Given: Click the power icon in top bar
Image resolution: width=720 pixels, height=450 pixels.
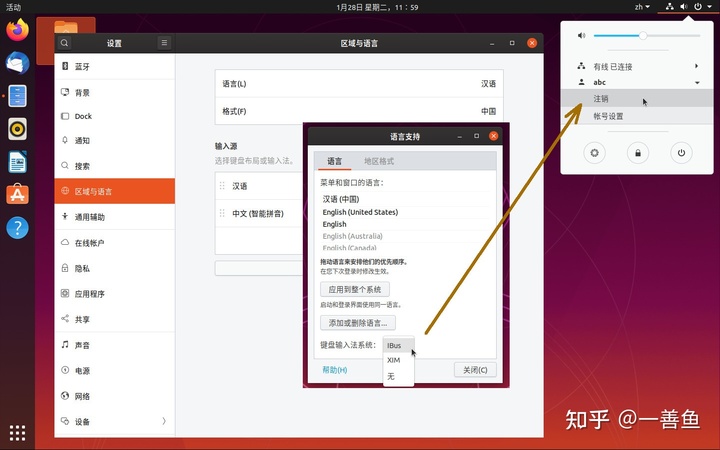Looking at the screenshot, I should pyautogui.click(x=698, y=6).
